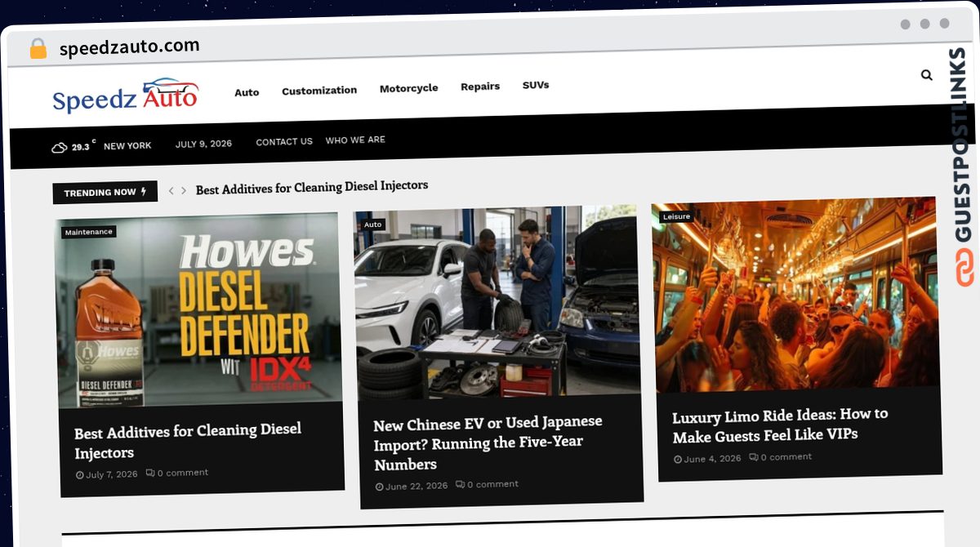Open trending headline about Diesel Injectors
The height and width of the screenshot is (547, 980).
tap(312, 187)
